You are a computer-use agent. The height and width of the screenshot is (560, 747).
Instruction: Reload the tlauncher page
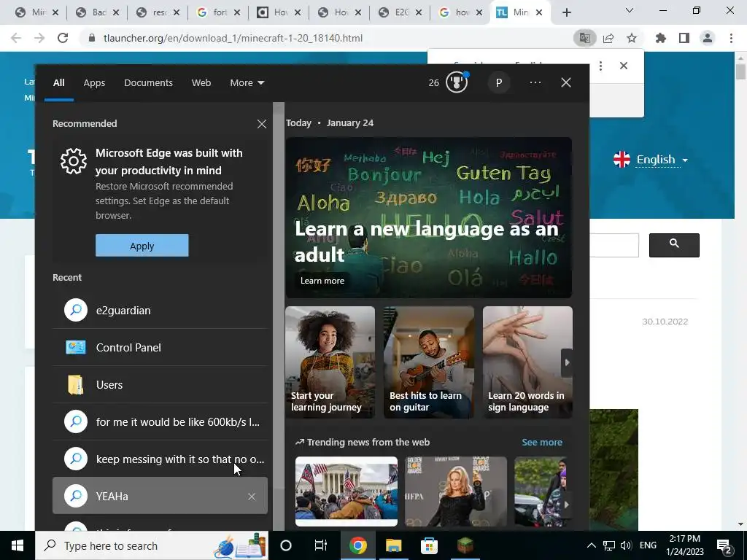click(63, 38)
